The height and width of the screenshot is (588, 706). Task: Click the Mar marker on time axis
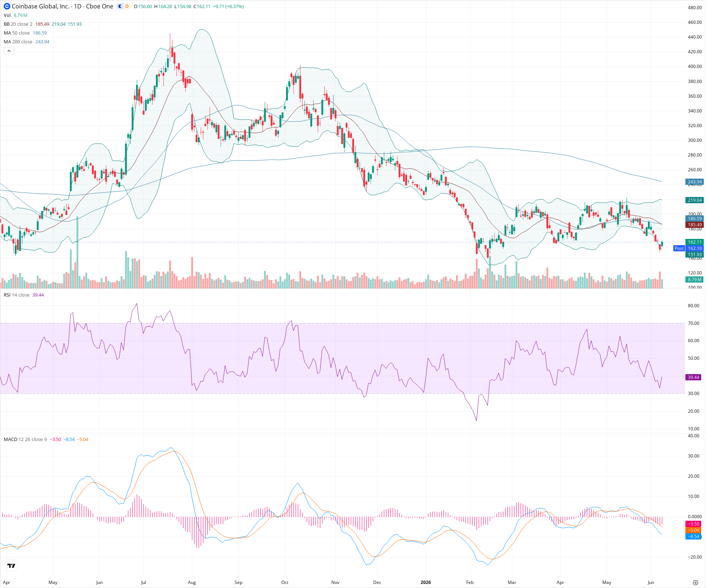(512, 582)
